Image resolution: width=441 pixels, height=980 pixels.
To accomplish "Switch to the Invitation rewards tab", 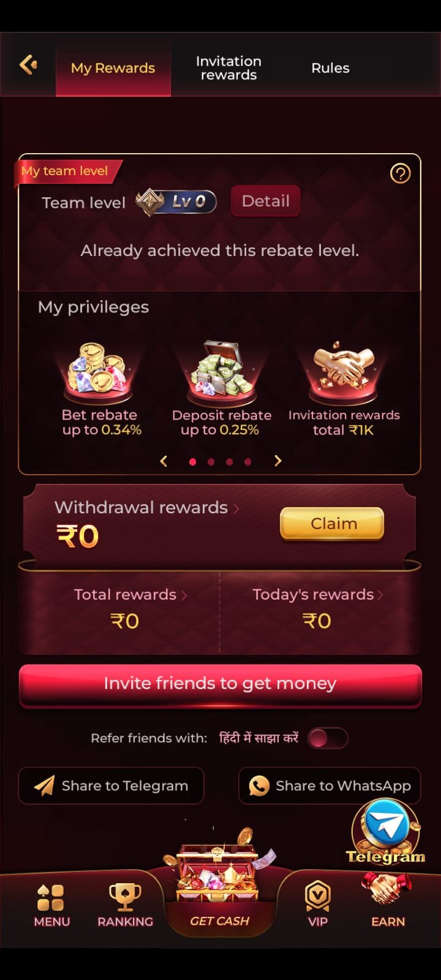I will click(228, 68).
